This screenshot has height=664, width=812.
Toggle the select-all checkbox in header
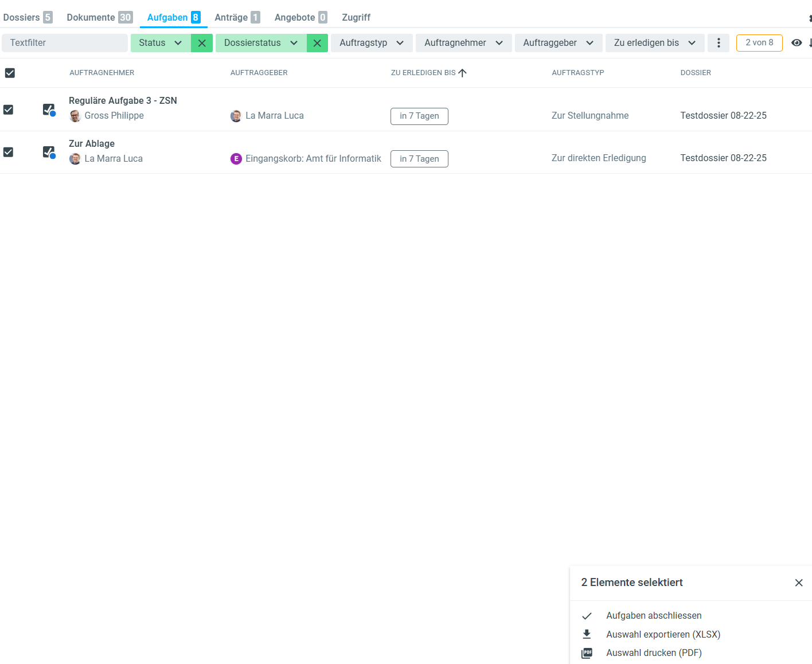tap(10, 73)
